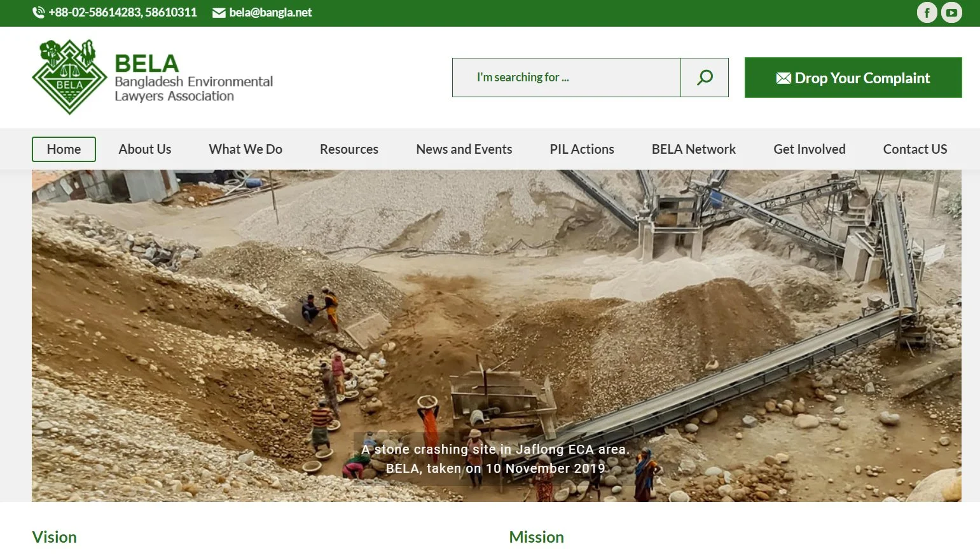Viewport: 980px width, 556px height.
Task: Expand the What We Do menu
Action: click(x=245, y=149)
